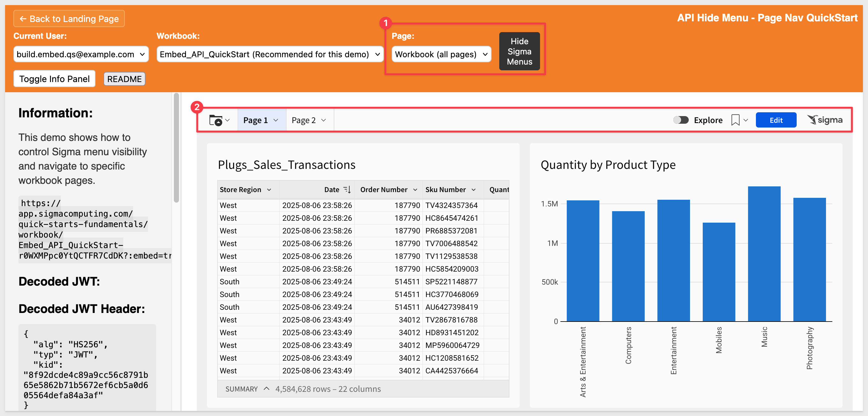Click the Computers bar in chart
The image size is (868, 416).
628,266
